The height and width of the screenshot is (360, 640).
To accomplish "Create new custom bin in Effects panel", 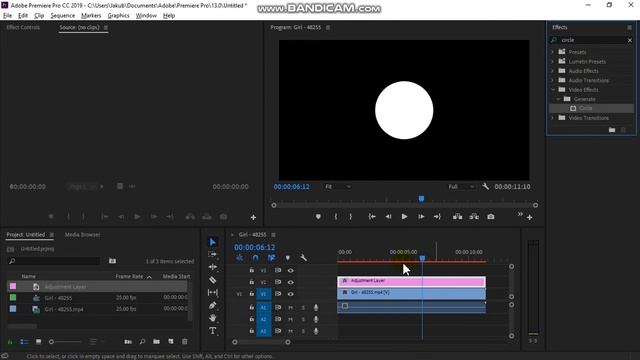I will point(612,130).
